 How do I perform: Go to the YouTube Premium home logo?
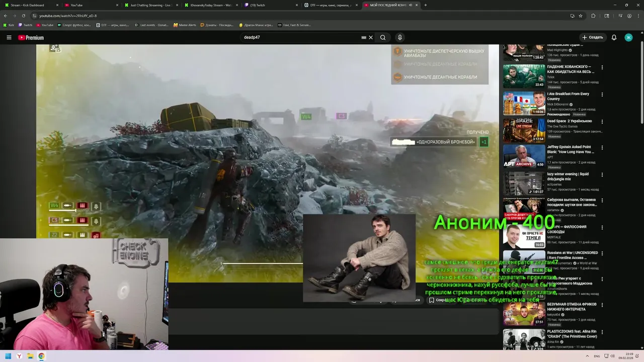point(31,38)
